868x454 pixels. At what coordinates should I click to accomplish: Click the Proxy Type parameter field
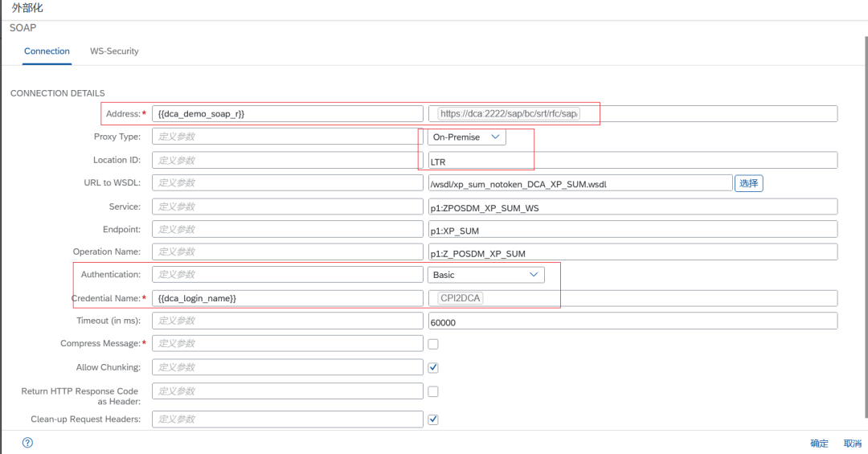287,137
